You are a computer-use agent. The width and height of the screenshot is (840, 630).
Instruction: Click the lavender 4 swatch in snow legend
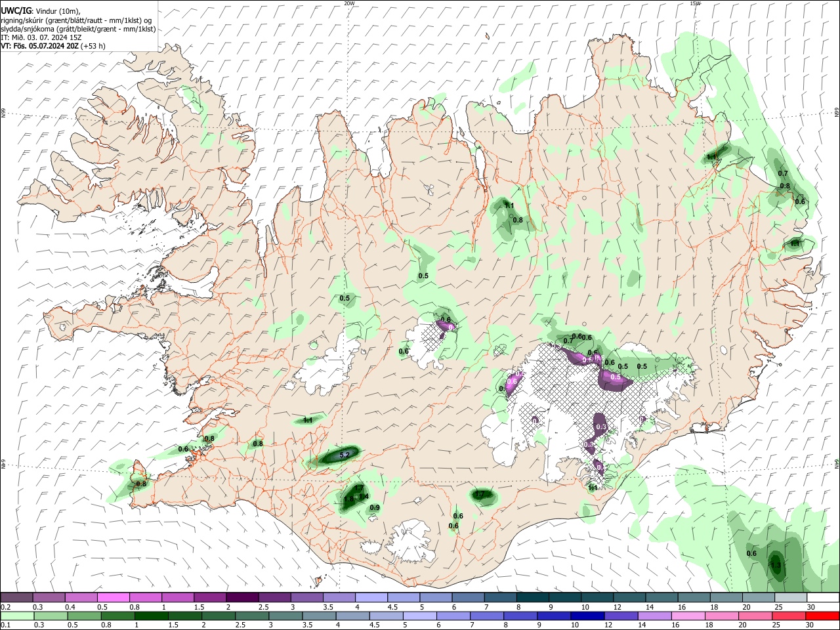pyautogui.click(x=371, y=597)
